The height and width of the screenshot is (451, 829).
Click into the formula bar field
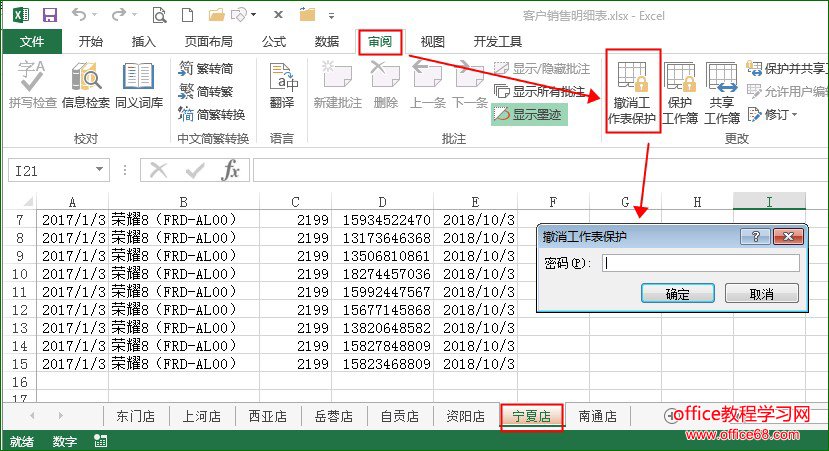(539, 170)
